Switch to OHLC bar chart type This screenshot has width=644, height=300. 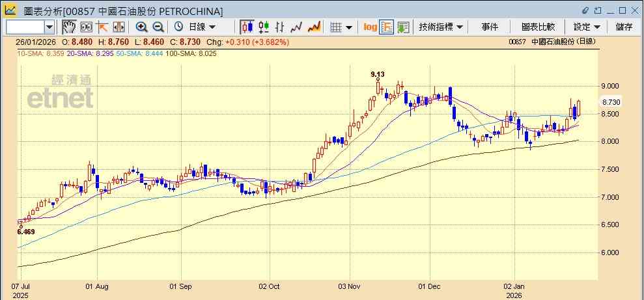(280, 27)
